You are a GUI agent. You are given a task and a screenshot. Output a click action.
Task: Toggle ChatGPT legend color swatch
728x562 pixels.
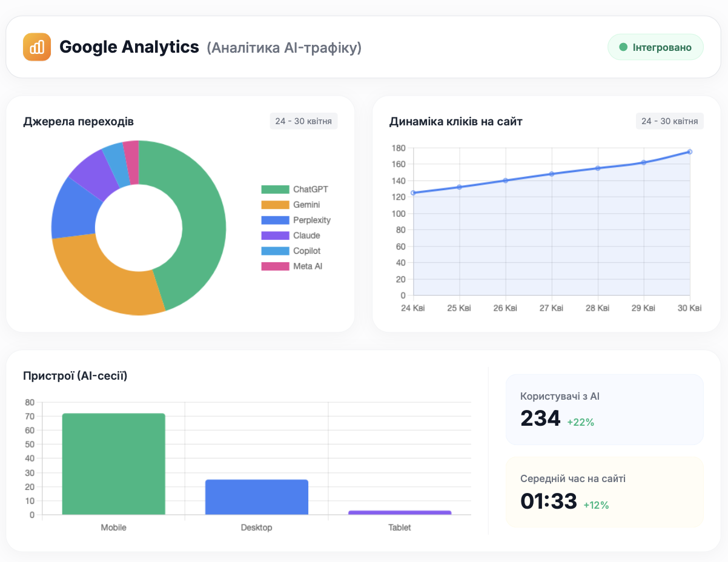tap(275, 190)
